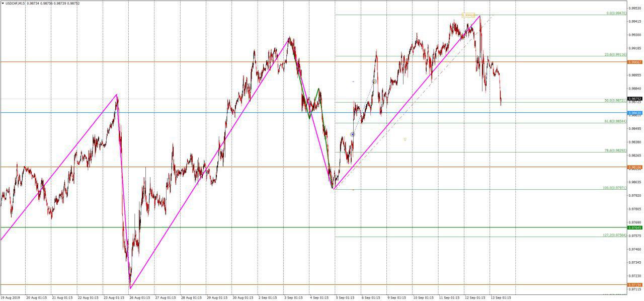Viewport: 644px width, 301px height.
Task: Click the upper gray circle trade marker
Action: (x=374, y=82)
